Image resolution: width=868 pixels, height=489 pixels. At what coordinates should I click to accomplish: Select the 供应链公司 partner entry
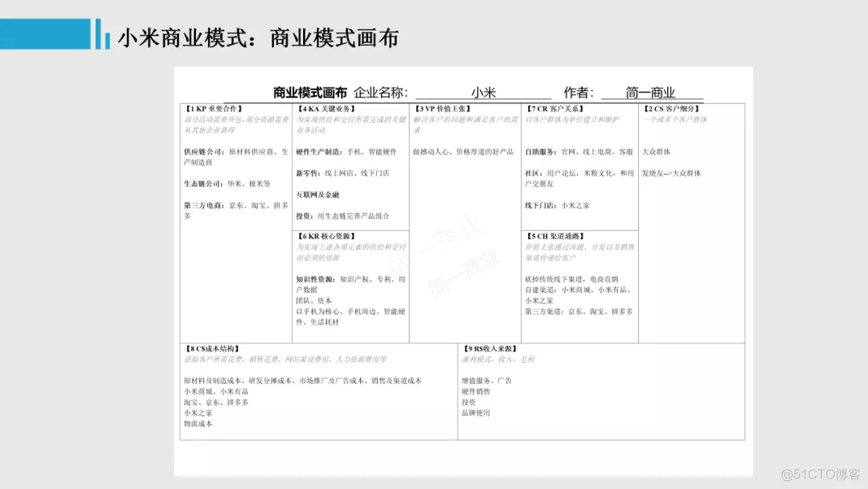pyautogui.click(x=236, y=157)
